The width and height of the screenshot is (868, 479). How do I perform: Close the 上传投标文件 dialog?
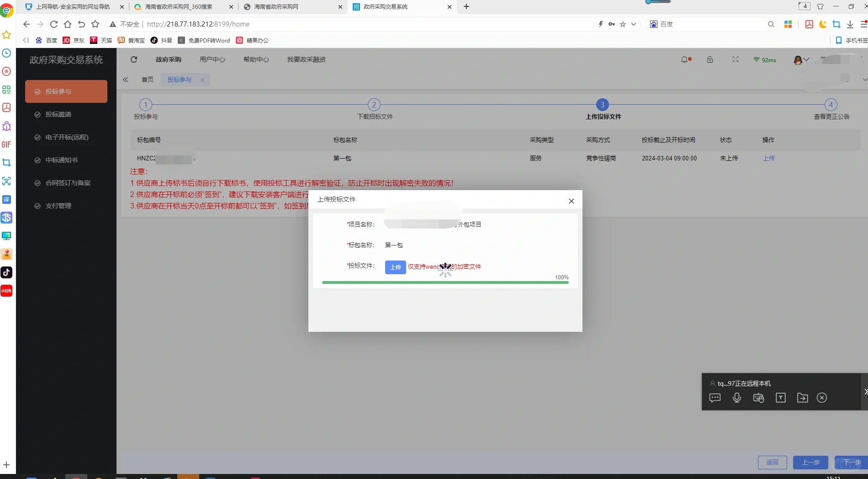pyautogui.click(x=571, y=201)
